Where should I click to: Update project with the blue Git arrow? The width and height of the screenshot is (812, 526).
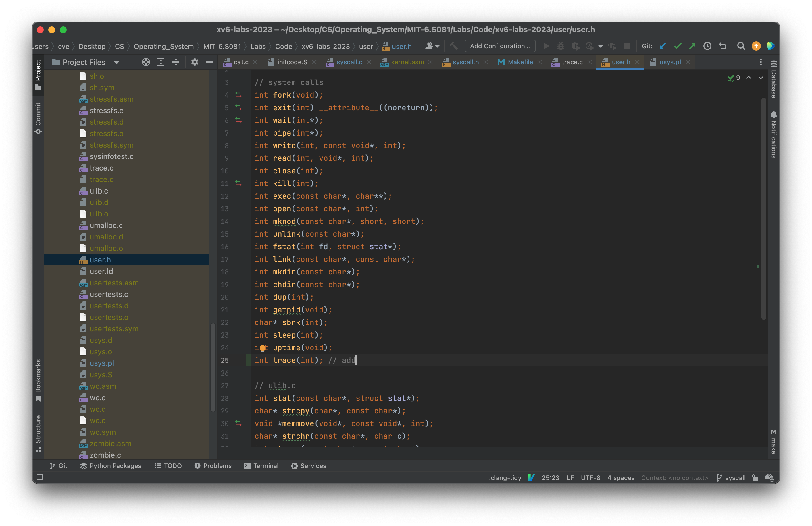[x=663, y=46]
